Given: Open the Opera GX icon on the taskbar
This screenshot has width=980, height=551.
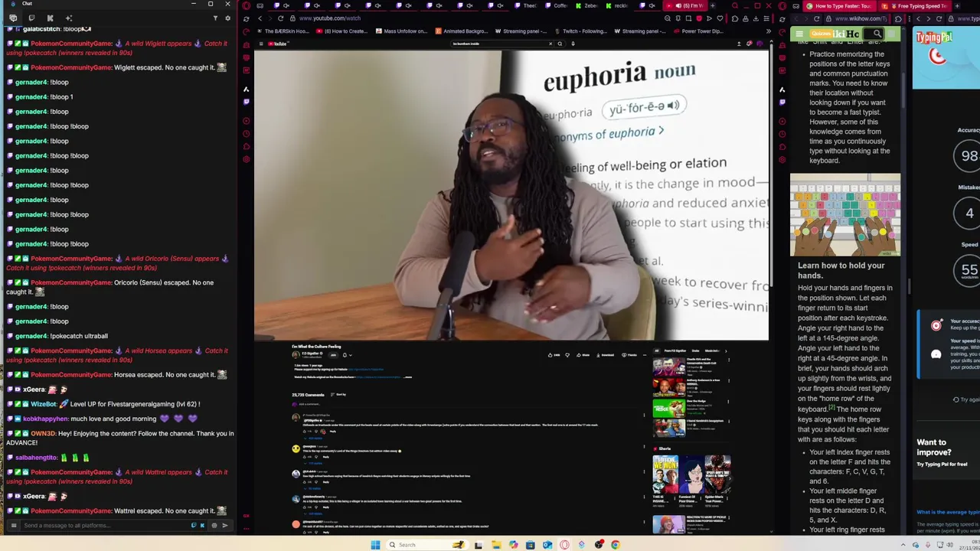Looking at the screenshot, I should pyautogui.click(x=564, y=545).
